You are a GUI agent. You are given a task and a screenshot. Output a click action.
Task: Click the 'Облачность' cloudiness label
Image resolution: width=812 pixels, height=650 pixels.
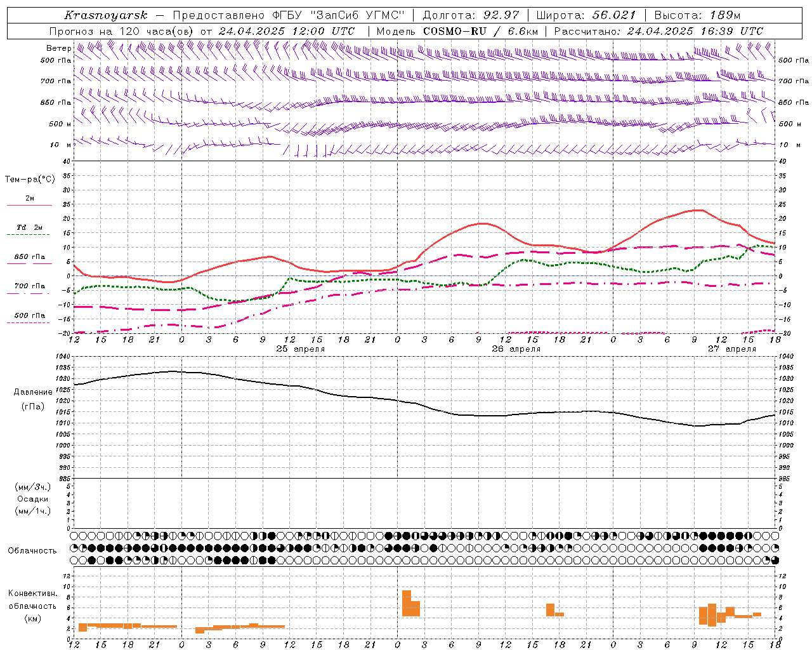click(x=32, y=551)
